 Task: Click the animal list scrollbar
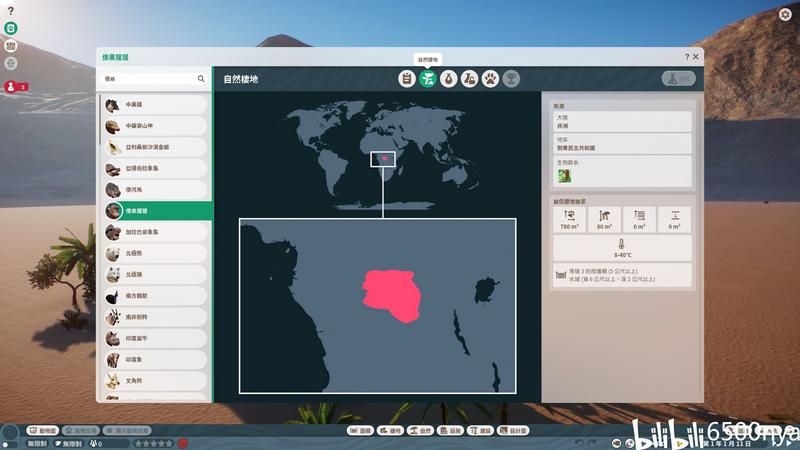point(100,120)
